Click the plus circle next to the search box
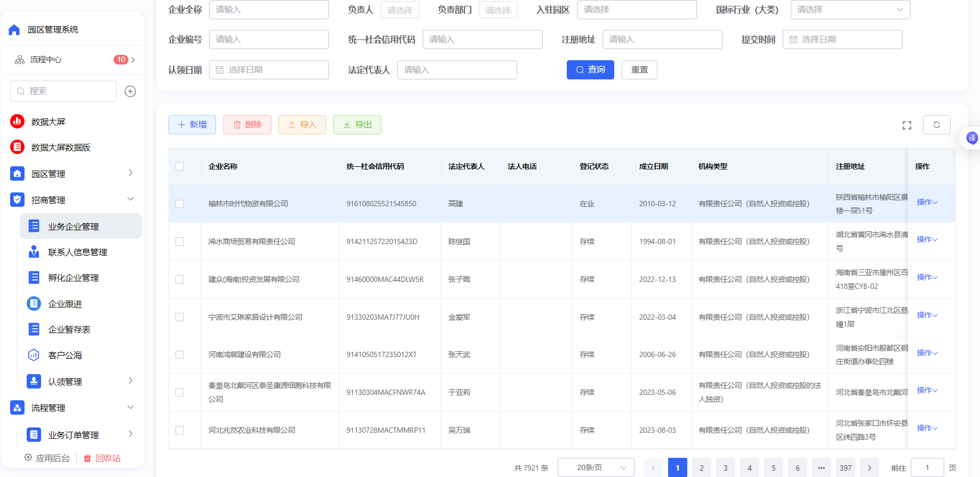The width and height of the screenshot is (980, 477). [x=130, y=91]
